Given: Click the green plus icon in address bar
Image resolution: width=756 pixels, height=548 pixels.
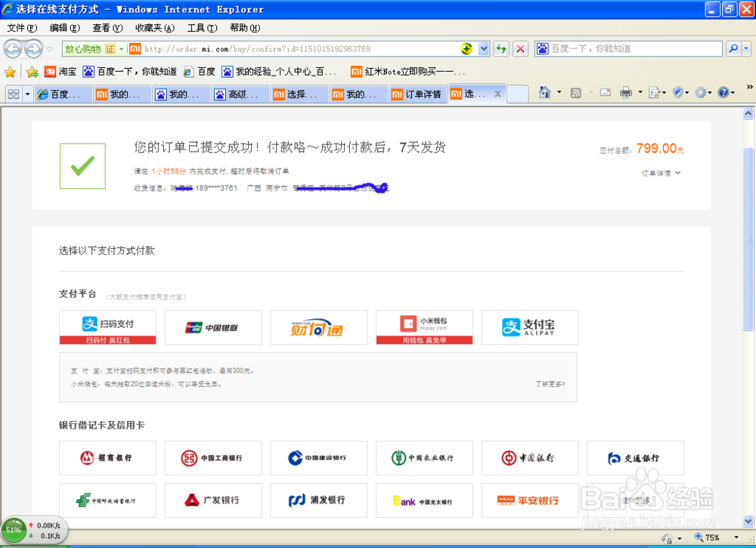Looking at the screenshot, I should (466, 48).
